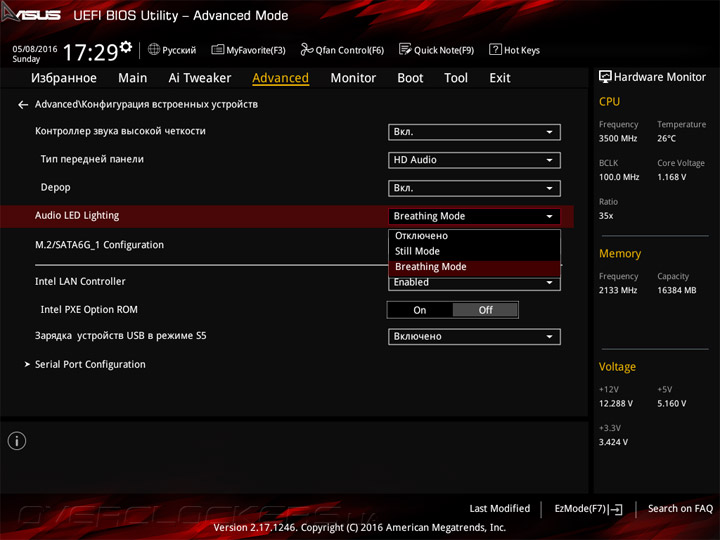The image size is (720, 540).
Task: Open the Intel LAN Controller dropdown
Action: [x=474, y=283]
